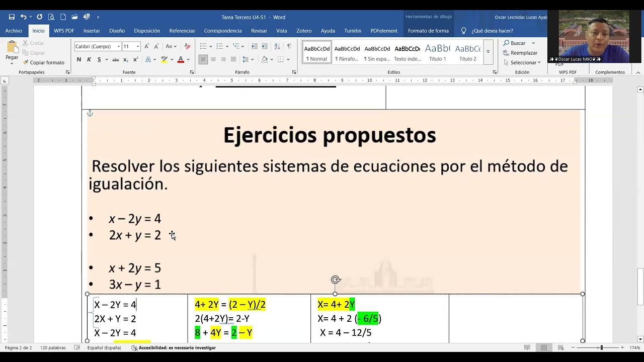Open Estilos pane launcher
This screenshot has height=362, width=644.
495,72
